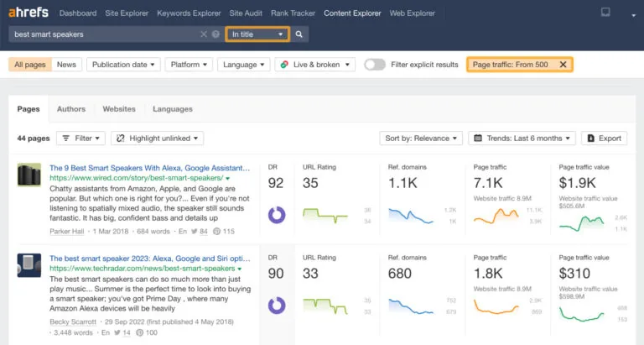
Task: Open Sort by: Relevance dropdown
Action: pos(421,139)
